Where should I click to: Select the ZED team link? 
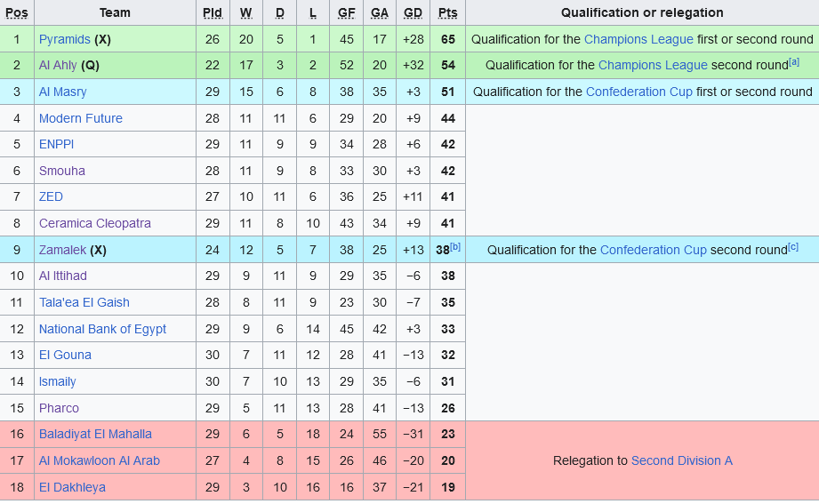(51, 196)
